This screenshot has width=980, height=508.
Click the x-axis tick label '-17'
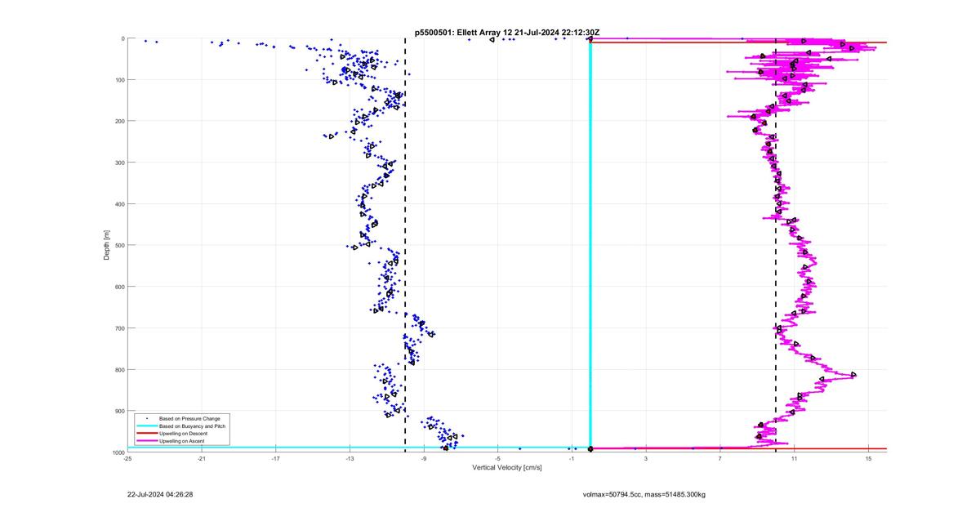[x=276, y=459]
